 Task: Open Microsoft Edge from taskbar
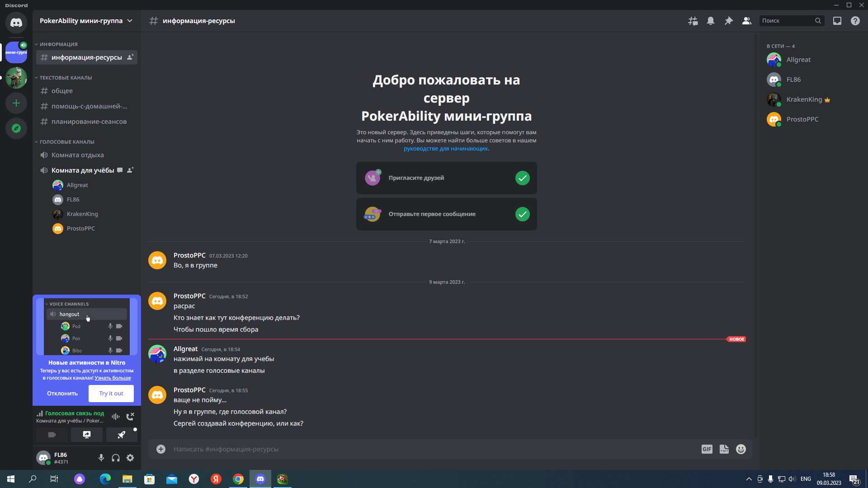(x=105, y=479)
